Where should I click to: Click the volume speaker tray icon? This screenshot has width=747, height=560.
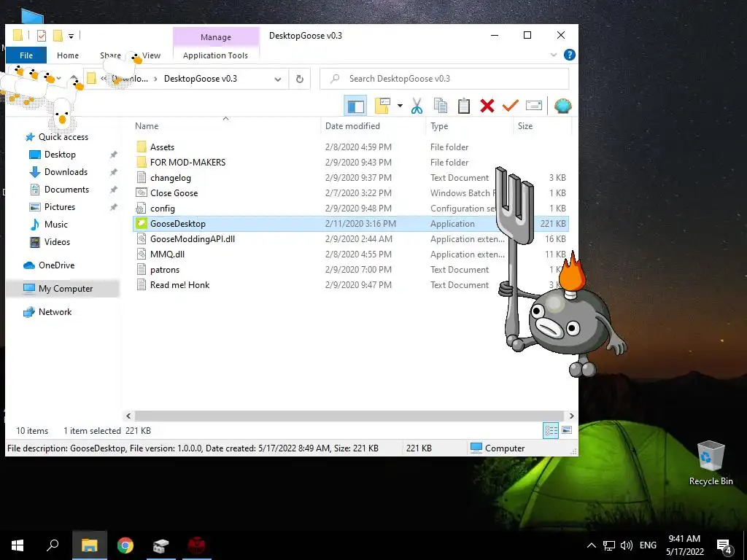click(x=627, y=545)
